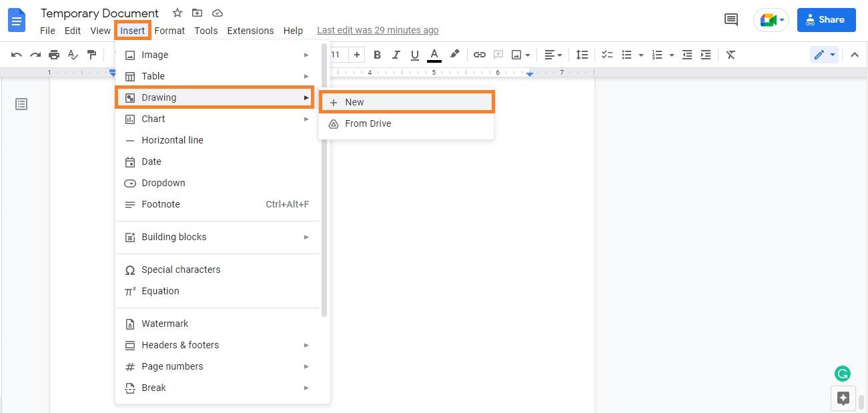Select the Paint format tool
This screenshot has height=413, width=868.
[91, 55]
